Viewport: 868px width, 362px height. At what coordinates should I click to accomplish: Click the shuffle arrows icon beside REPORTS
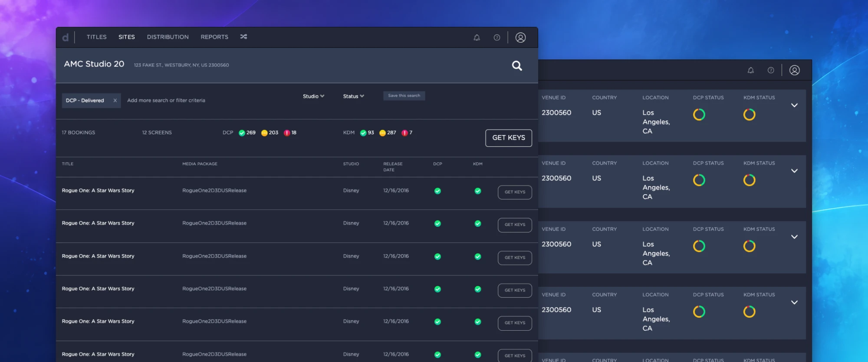point(243,37)
